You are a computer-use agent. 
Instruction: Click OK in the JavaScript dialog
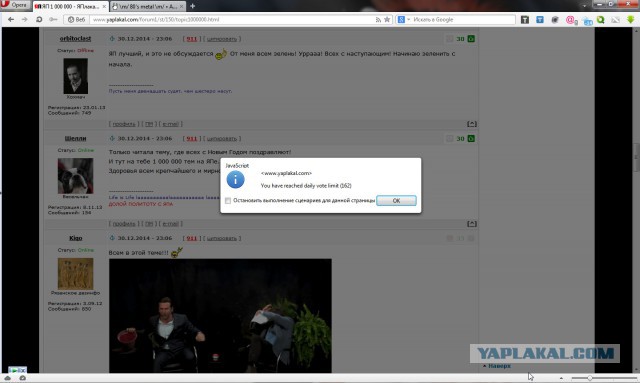pyautogui.click(x=396, y=200)
